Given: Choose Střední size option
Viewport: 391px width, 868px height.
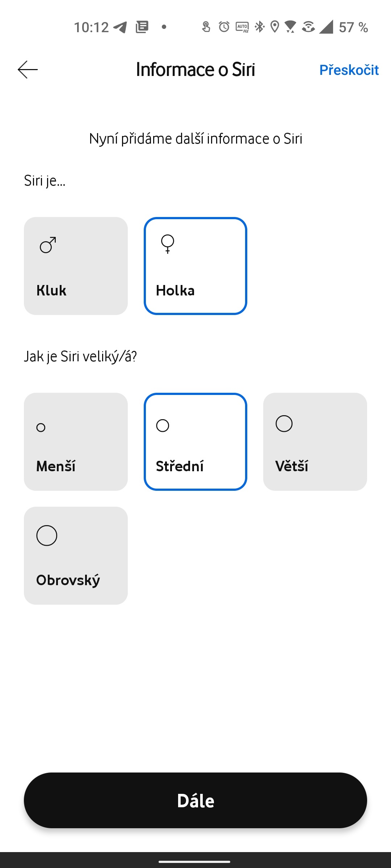Looking at the screenshot, I should coord(195,442).
